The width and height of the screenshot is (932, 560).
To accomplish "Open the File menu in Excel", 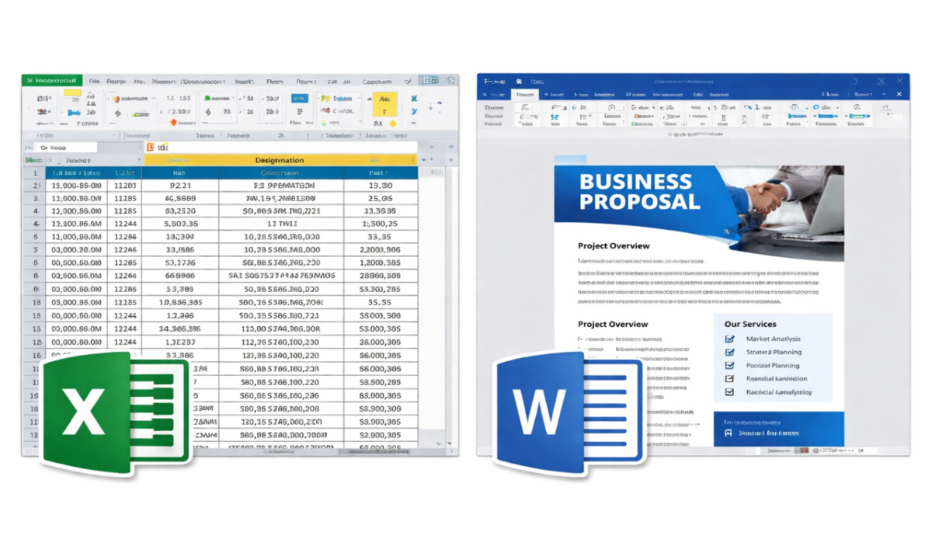I will 94,81.
